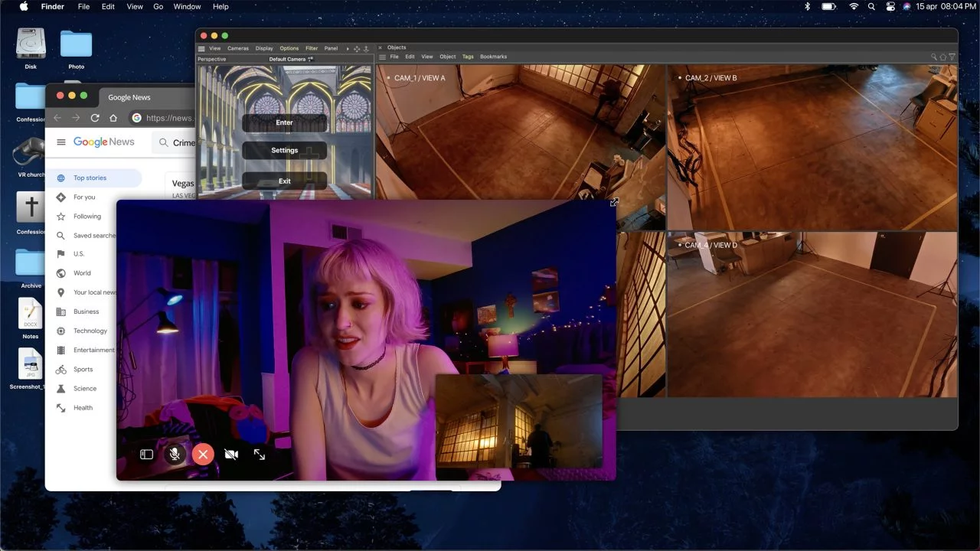
Task: Open the Google News hamburger menu
Action: pyautogui.click(x=61, y=142)
